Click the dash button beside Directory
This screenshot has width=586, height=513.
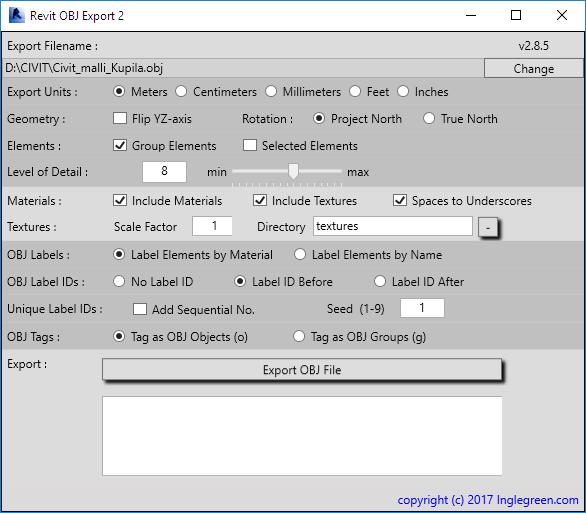point(488,227)
